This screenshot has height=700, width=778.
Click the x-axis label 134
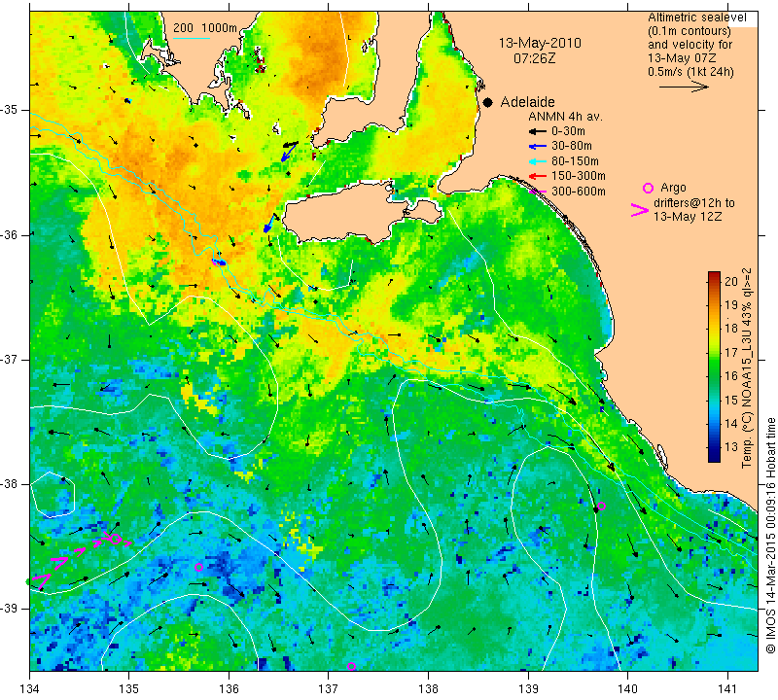coord(29,688)
